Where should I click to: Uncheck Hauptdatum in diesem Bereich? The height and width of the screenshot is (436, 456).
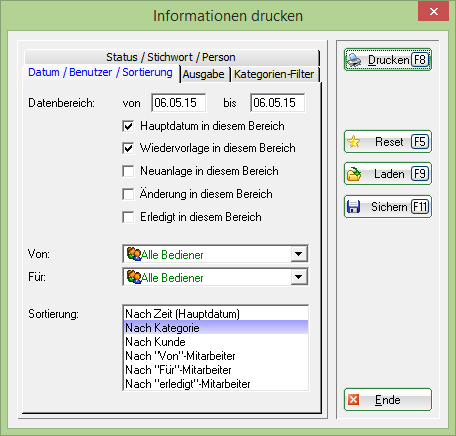point(128,126)
